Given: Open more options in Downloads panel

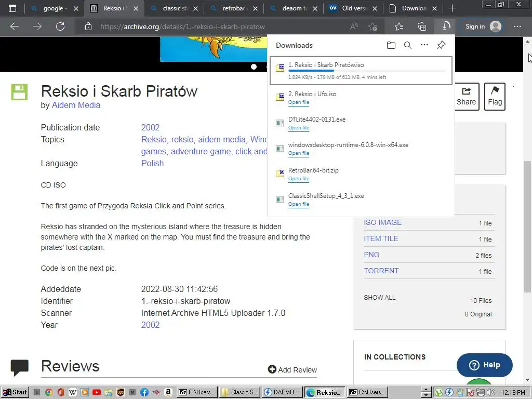Looking at the screenshot, I should tap(424, 45).
